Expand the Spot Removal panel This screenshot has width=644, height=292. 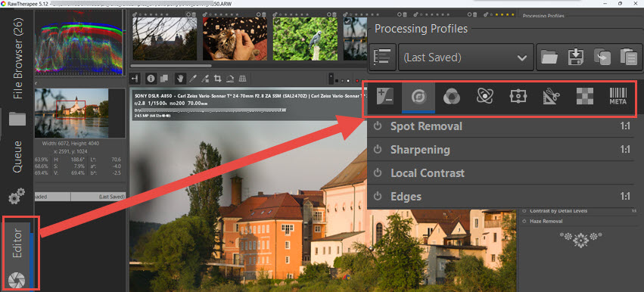click(426, 126)
